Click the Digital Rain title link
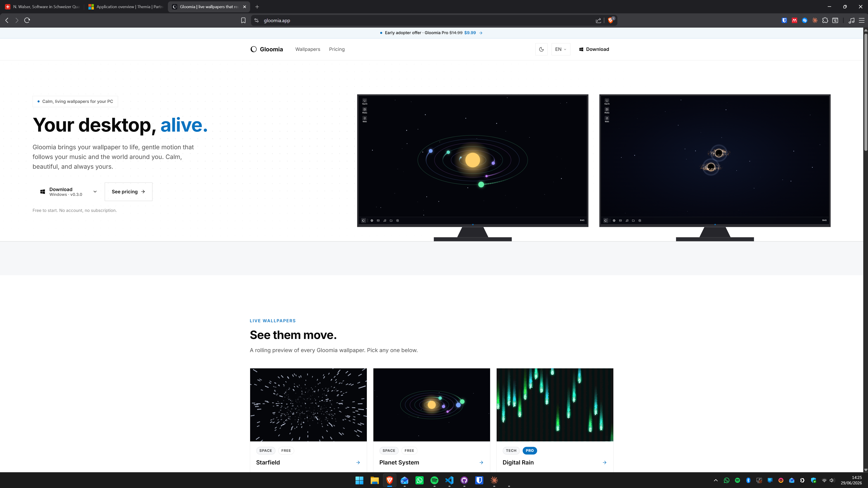Screen dimensions: 868x488 [x=518, y=462]
